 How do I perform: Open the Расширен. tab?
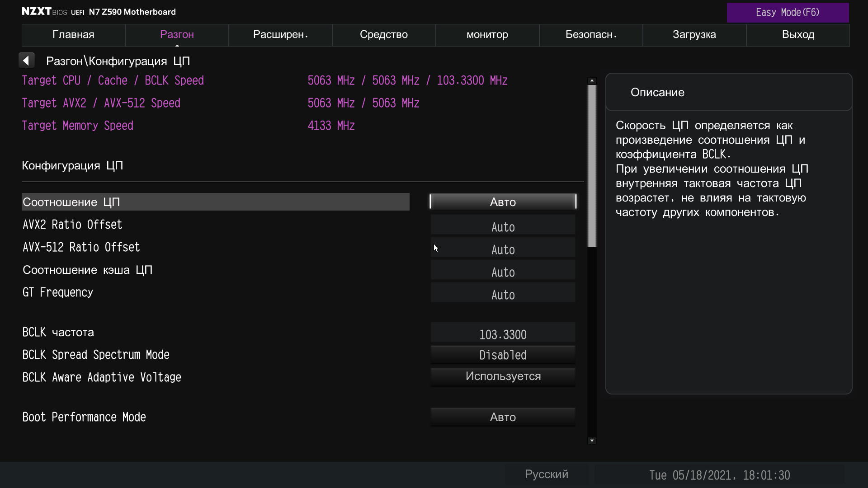click(280, 35)
